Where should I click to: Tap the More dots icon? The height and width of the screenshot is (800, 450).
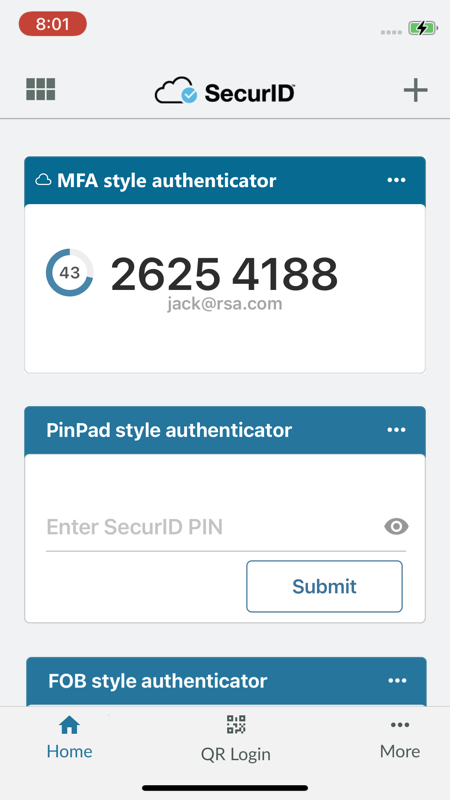[x=400, y=725]
